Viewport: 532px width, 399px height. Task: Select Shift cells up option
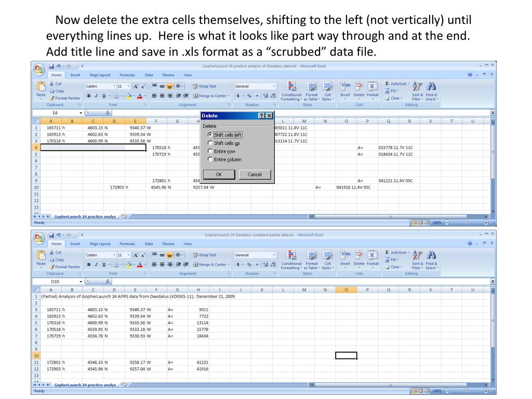tap(224, 143)
